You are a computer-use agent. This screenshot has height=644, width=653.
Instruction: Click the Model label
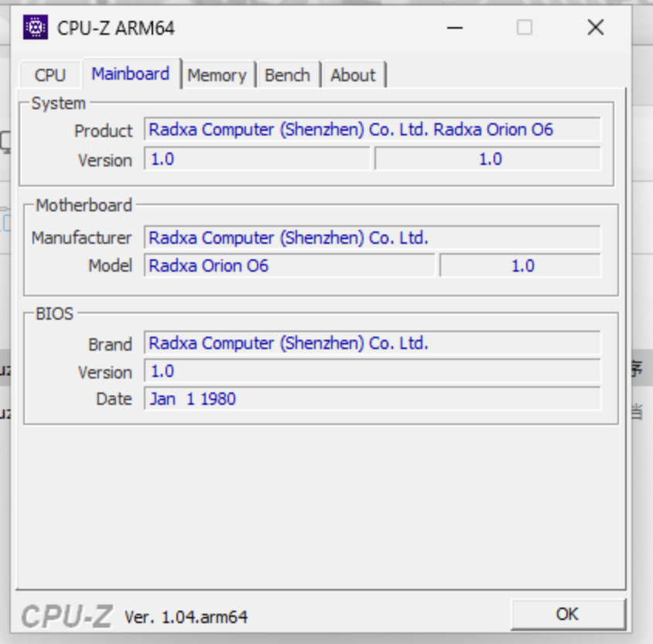coord(111,265)
